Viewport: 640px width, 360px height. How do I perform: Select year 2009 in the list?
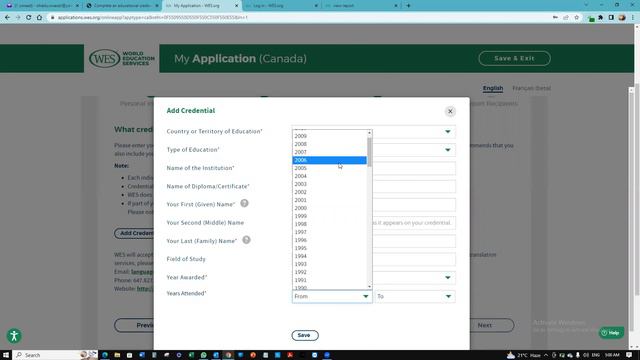coord(329,136)
